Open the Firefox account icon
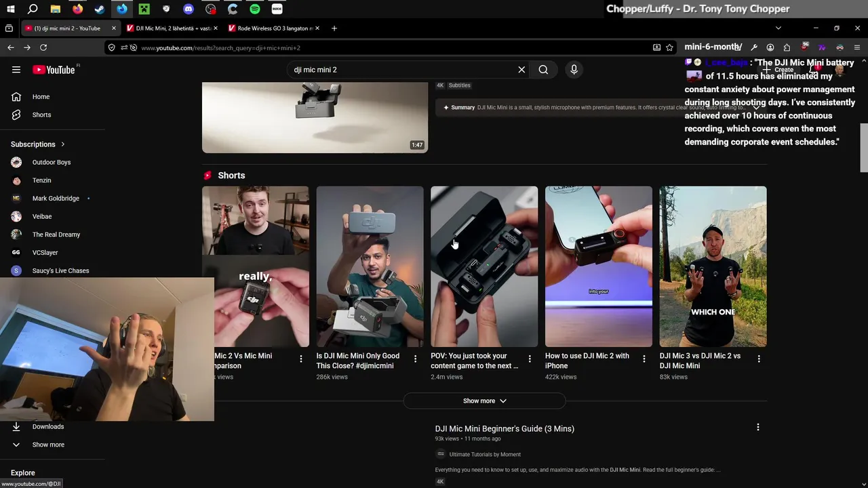Image resolution: width=868 pixels, height=488 pixels. 770,47
